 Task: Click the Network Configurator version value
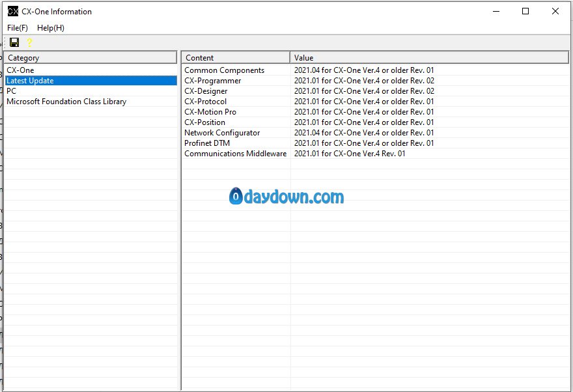(x=364, y=133)
